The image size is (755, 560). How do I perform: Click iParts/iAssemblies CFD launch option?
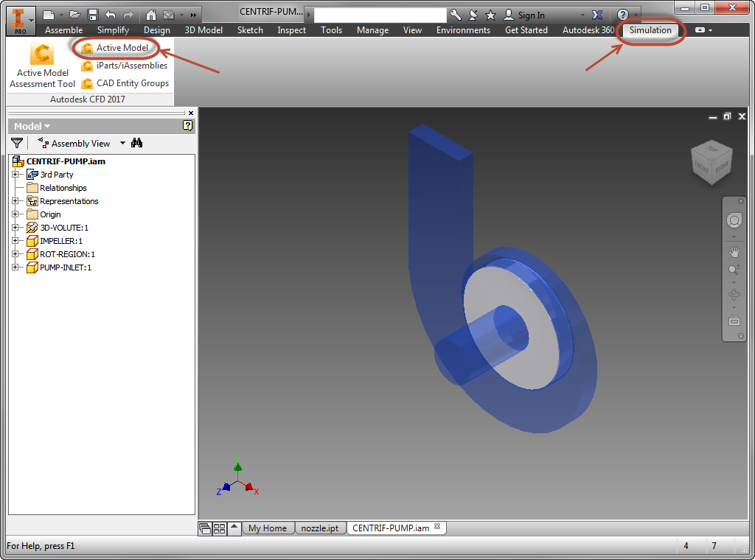[x=125, y=66]
